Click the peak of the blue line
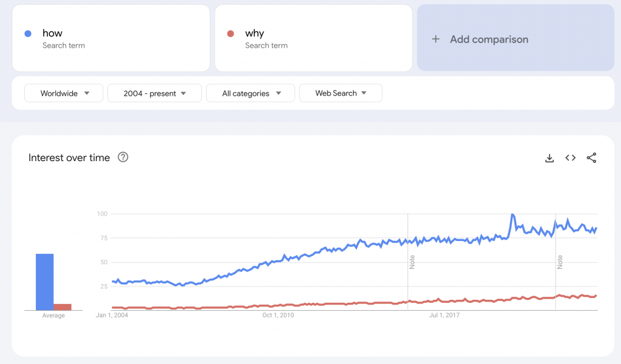This screenshot has height=364, width=621. tap(512, 215)
